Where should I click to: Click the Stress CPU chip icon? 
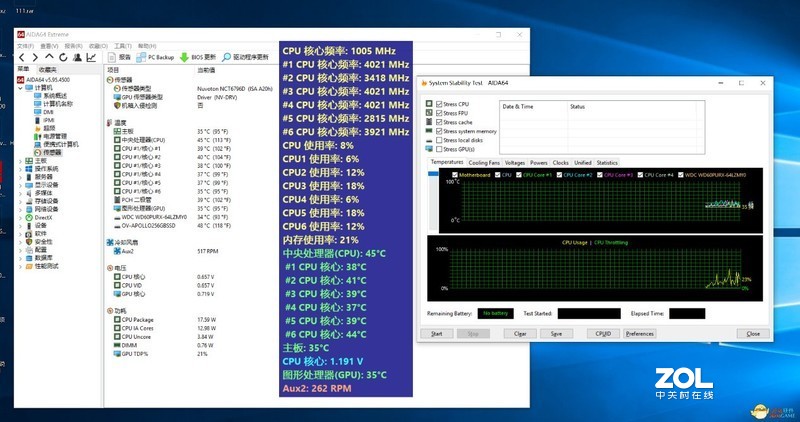429,104
